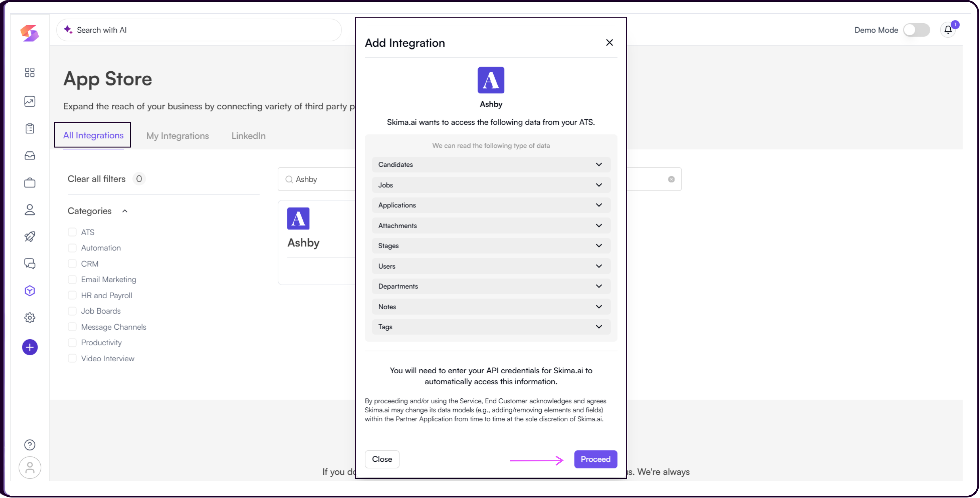Expand the Applications data section

pos(491,205)
